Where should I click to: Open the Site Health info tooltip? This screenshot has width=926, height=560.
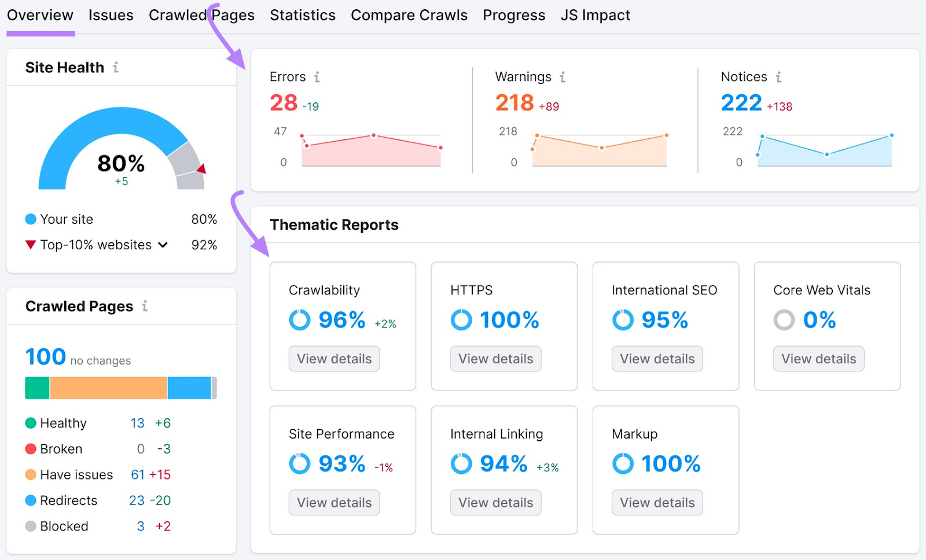[x=116, y=67]
